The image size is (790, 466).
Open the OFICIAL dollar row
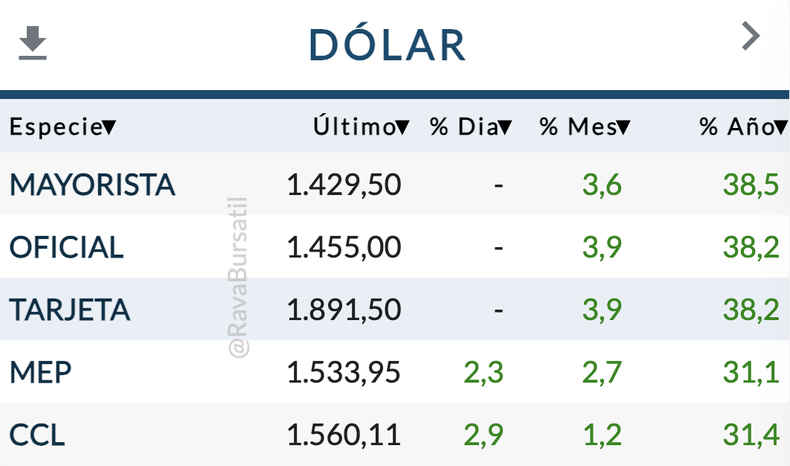click(x=67, y=247)
